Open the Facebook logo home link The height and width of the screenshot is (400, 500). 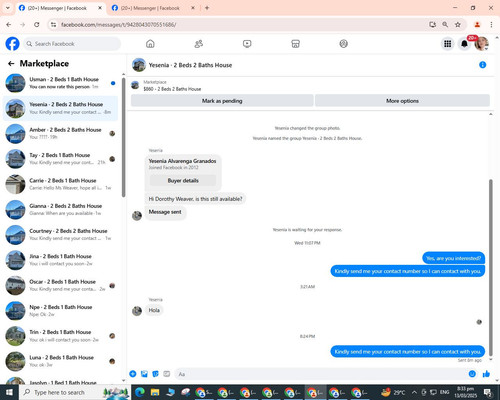click(12, 44)
